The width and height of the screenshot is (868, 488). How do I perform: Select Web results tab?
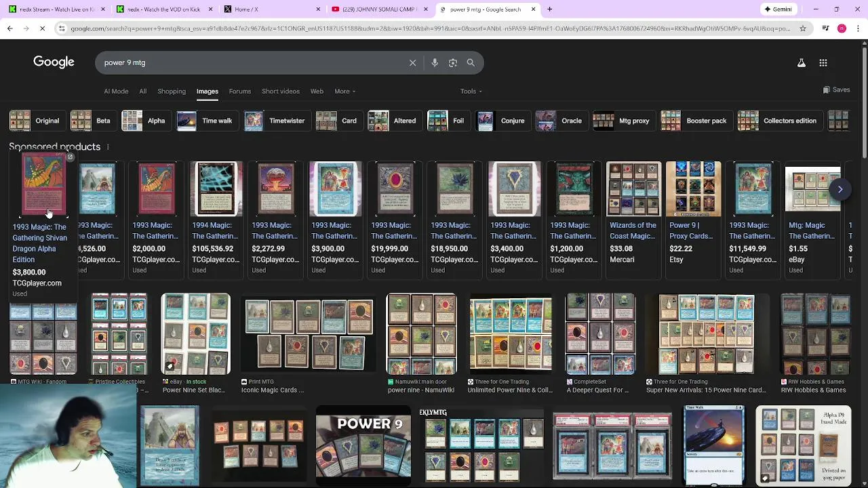click(x=317, y=91)
